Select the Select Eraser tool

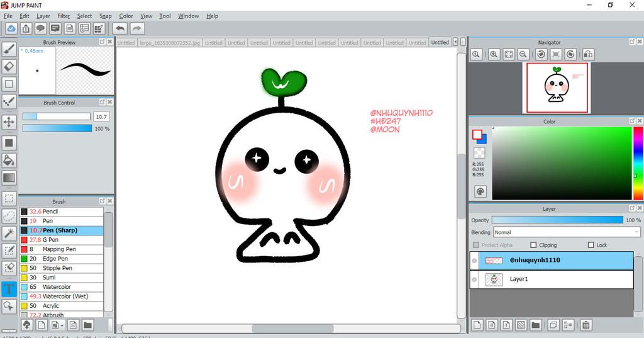click(9, 268)
